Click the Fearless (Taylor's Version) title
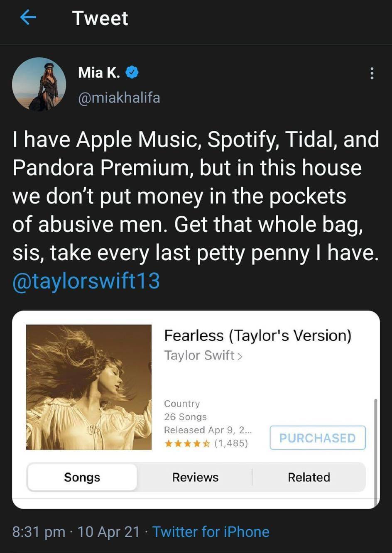This screenshot has width=392, height=553. point(257,335)
